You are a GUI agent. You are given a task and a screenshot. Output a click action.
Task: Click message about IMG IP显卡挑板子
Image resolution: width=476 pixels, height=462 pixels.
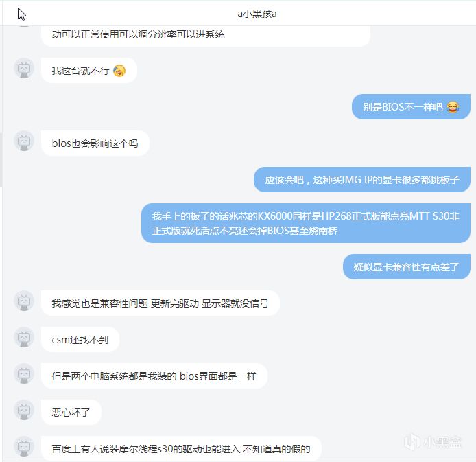click(x=362, y=180)
